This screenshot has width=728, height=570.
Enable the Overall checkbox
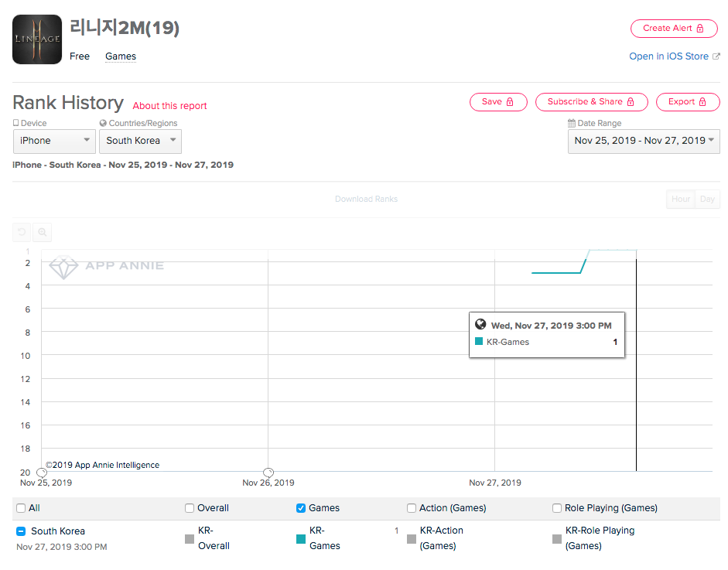click(190, 508)
